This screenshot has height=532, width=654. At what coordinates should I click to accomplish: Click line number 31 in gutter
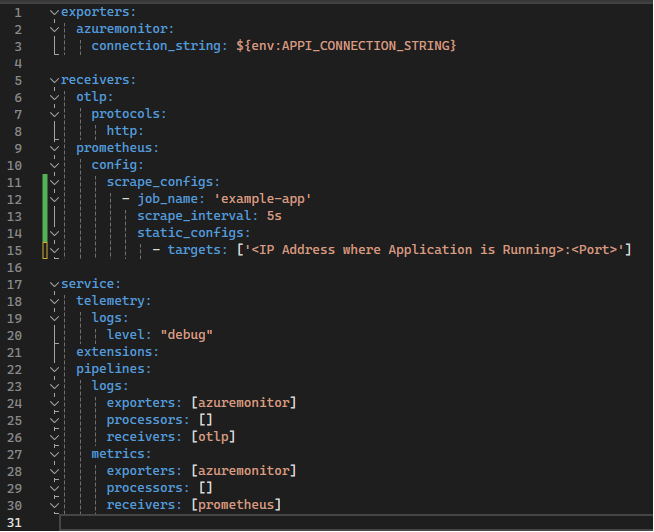pyautogui.click(x=14, y=523)
